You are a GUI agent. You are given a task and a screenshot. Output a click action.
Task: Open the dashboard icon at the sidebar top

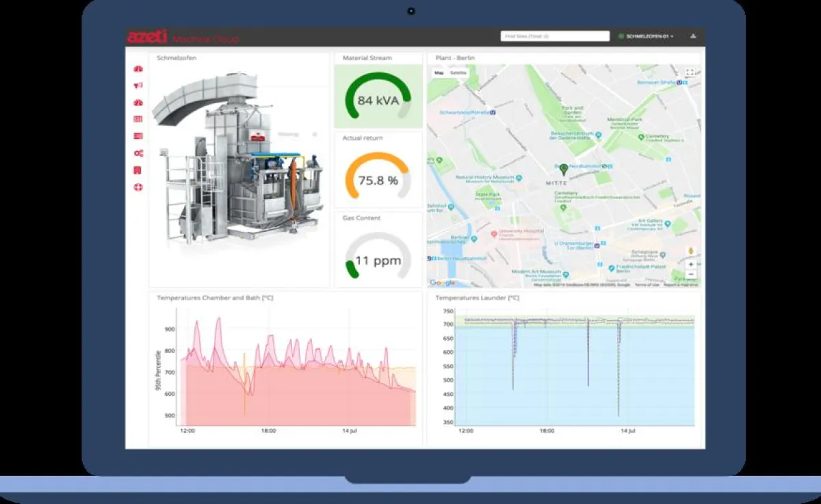(x=138, y=69)
